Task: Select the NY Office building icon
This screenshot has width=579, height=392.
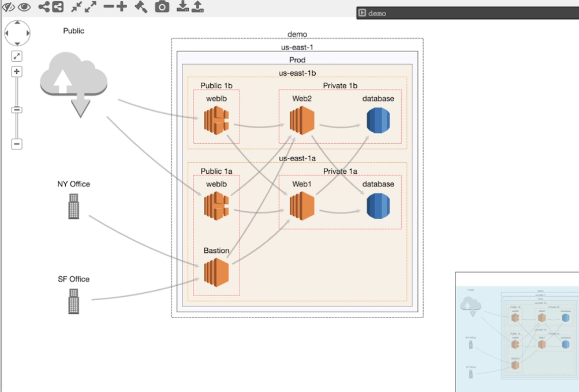Action: point(74,206)
